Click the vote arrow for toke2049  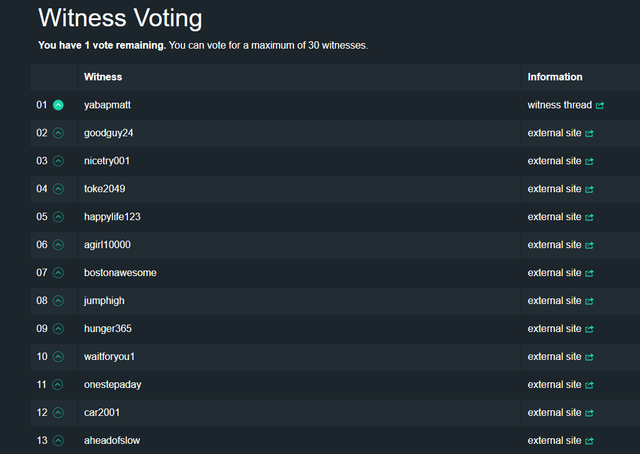[x=58, y=189]
